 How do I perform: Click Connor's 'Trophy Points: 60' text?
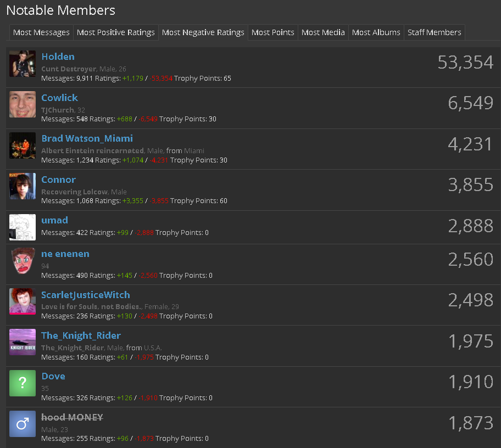pyautogui.click(x=199, y=200)
